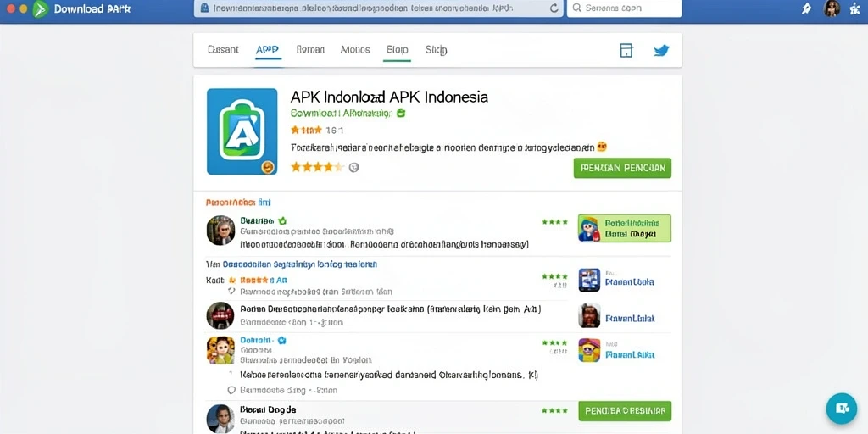Focus the address bar URL field

[378, 8]
